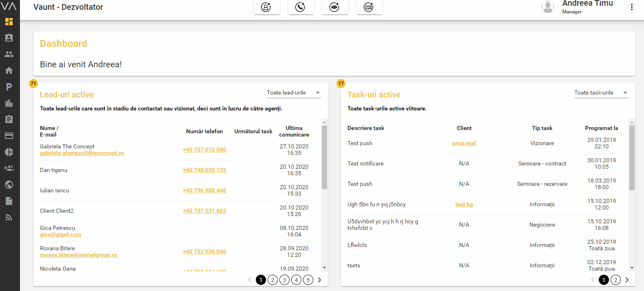The width and height of the screenshot is (644, 291).
Task: Click the gabriela.ghergus@theconcept.ro email link
Action: [82, 153]
